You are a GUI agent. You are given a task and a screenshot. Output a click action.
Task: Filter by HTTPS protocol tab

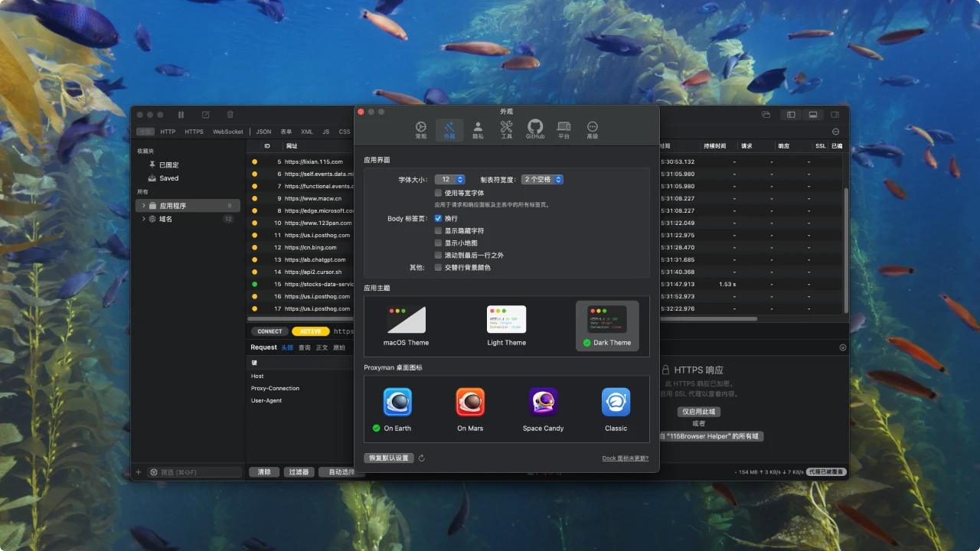click(194, 132)
